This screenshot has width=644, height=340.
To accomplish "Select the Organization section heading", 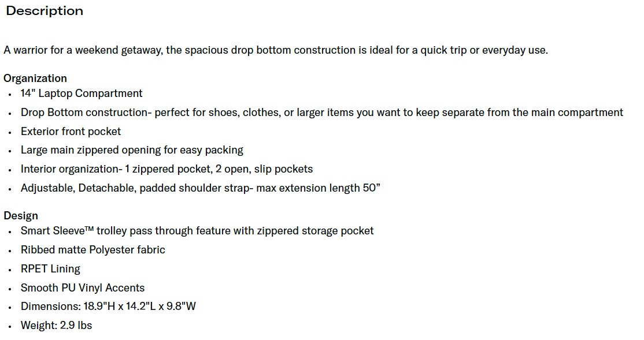I will (35, 79).
